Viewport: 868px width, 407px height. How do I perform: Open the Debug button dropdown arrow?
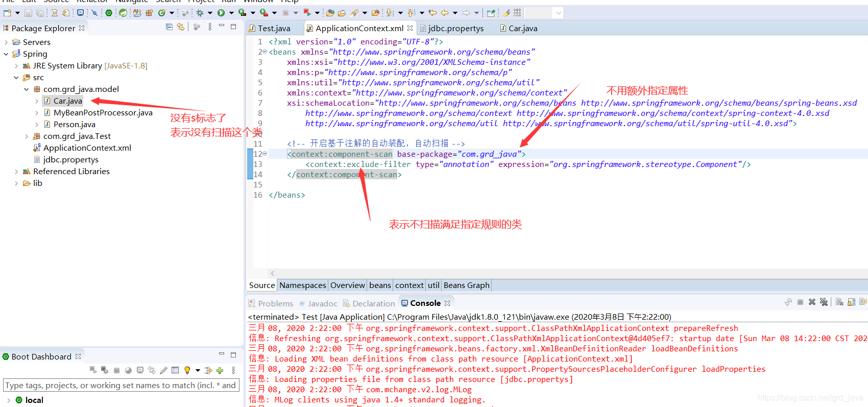pyautogui.click(x=210, y=13)
